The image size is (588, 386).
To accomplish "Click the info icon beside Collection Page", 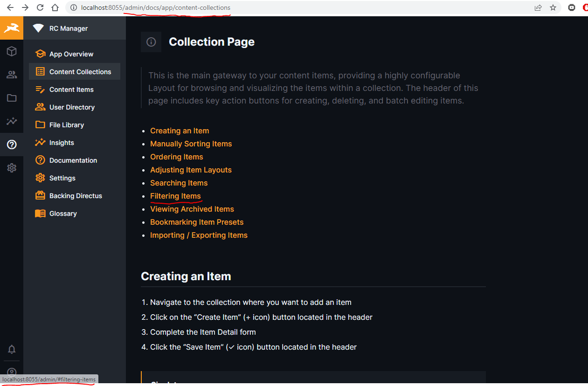I will 151,42.
